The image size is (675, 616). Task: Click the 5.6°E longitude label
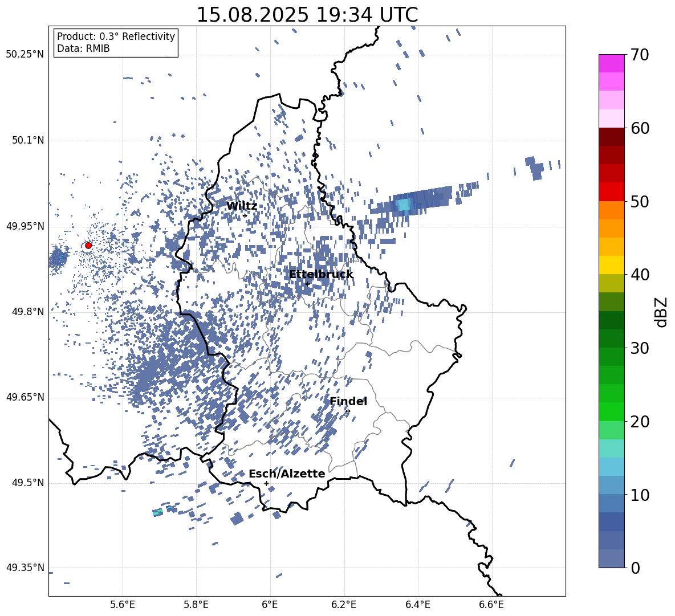tap(123, 605)
